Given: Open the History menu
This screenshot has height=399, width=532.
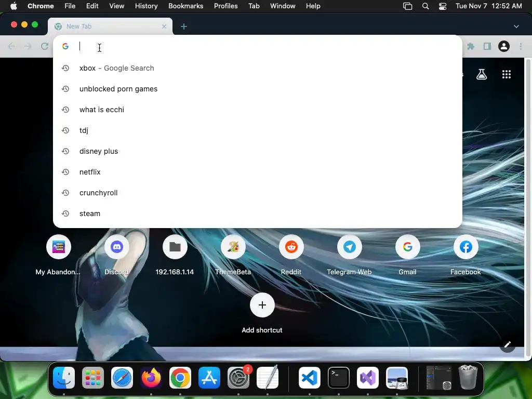Looking at the screenshot, I should (x=146, y=6).
